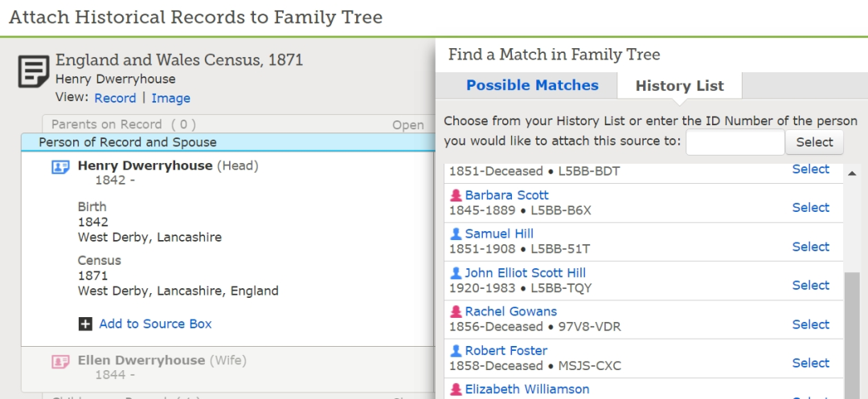This screenshot has height=399, width=868.
Task: Click Robert Foster's male person icon
Action: coord(456,351)
